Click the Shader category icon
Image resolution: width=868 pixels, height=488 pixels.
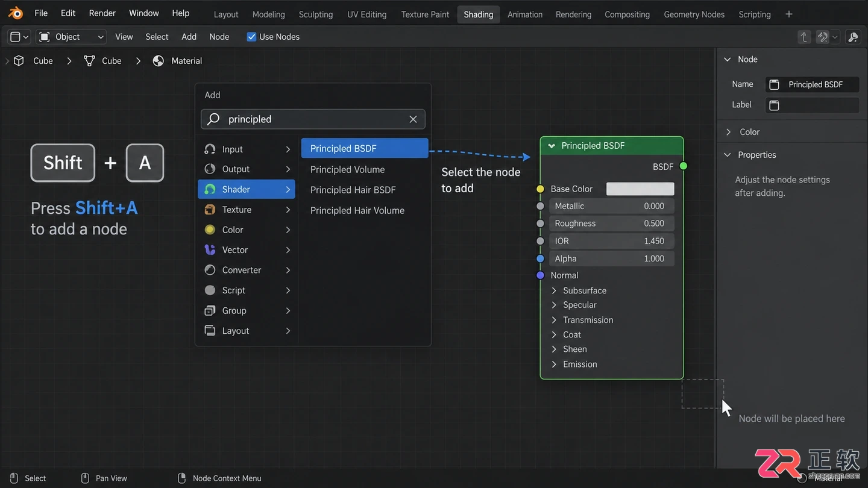point(210,189)
